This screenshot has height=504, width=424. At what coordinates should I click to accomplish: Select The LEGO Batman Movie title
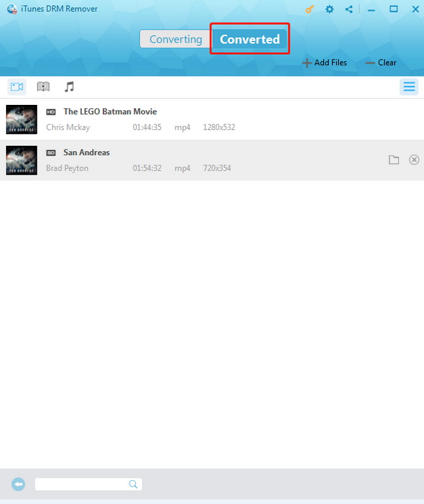click(x=110, y=111)
